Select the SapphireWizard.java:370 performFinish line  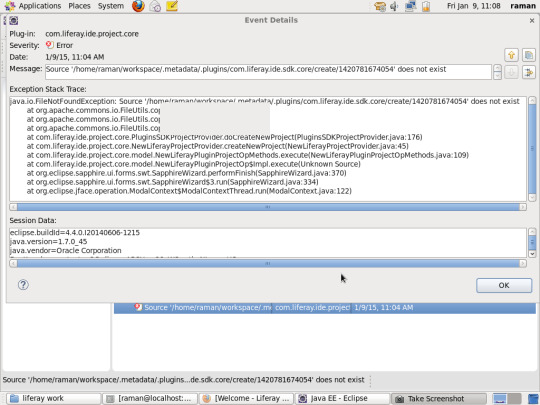(186, 173)
